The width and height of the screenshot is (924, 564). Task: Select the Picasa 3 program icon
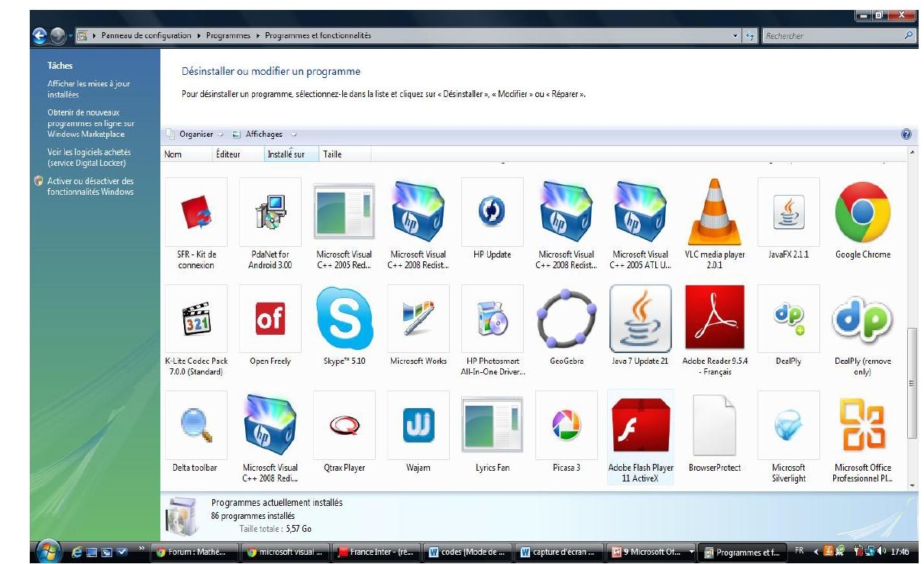pyautogui.click(x=567, y=423)
